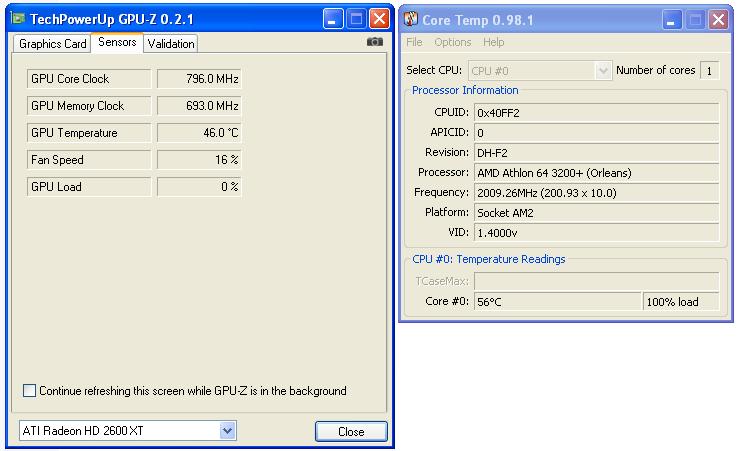Screen dimensions: 737x451
Task: Click the Core Temp title bar icon
Action: pos(411,19)
